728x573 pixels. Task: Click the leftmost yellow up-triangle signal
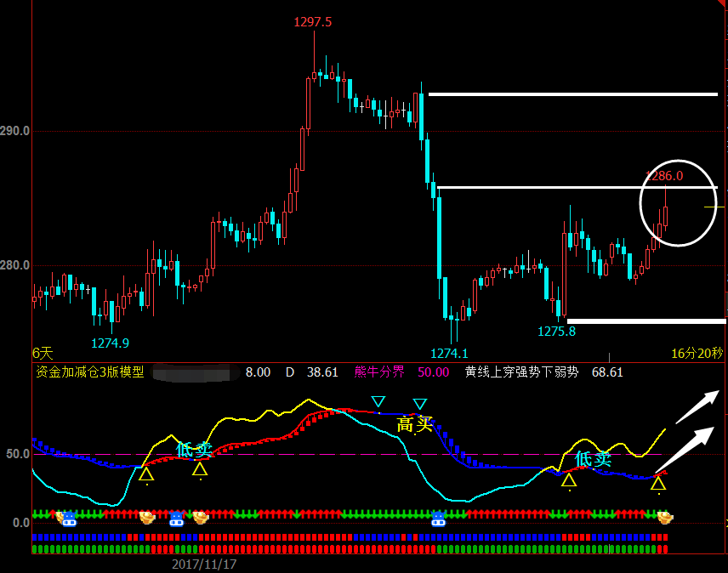click(x=146, y=474)
